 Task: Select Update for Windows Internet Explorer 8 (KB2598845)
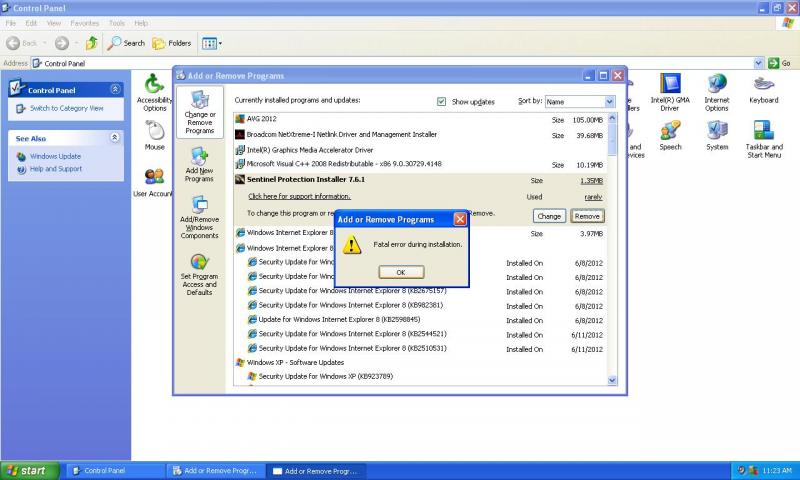click(339, 319)
